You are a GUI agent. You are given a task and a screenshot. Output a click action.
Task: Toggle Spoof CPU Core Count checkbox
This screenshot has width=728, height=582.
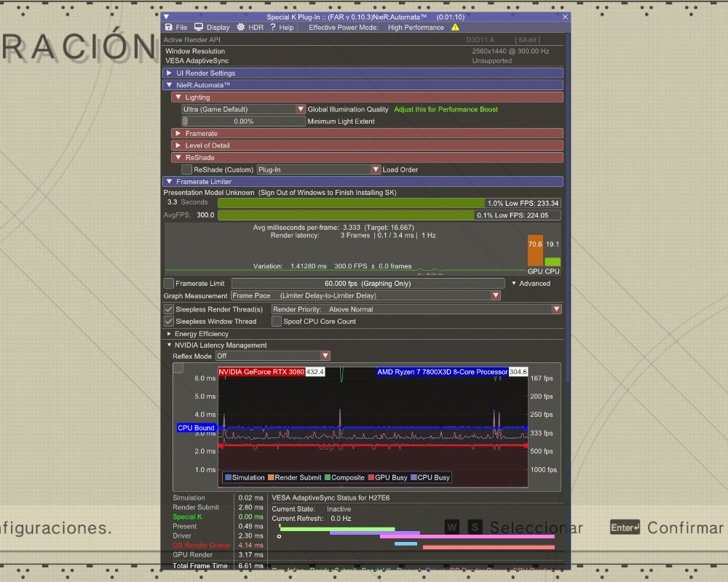click(x=277, y=321)
